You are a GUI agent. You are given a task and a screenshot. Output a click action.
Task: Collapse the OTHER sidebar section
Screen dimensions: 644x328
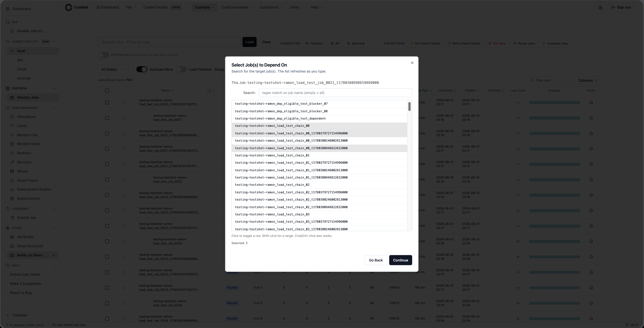click(54, 228)
